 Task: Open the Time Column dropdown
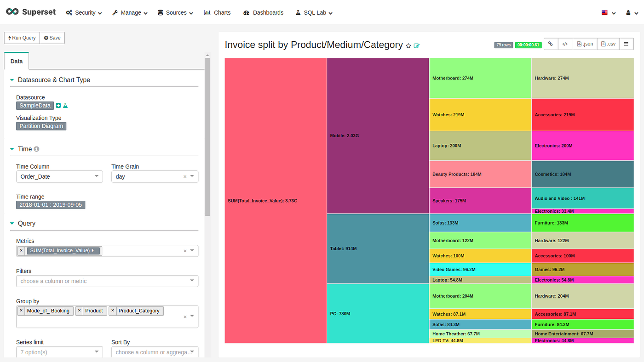tap(59, 176)
